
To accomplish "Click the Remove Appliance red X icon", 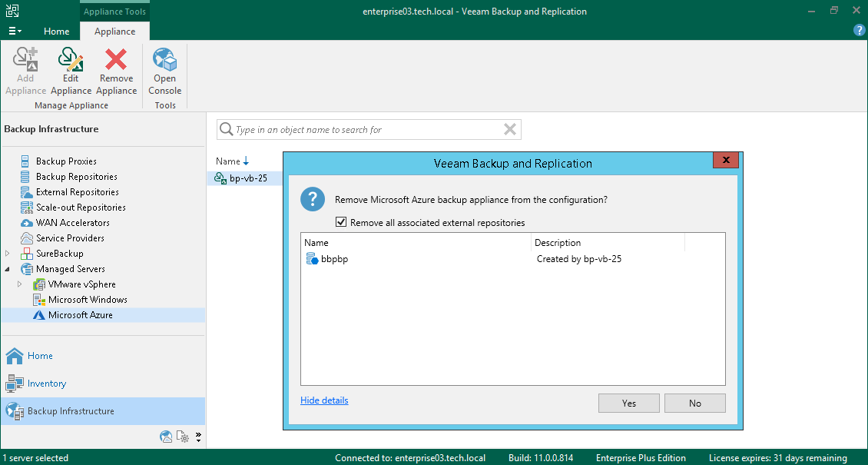I will point(116,60).
